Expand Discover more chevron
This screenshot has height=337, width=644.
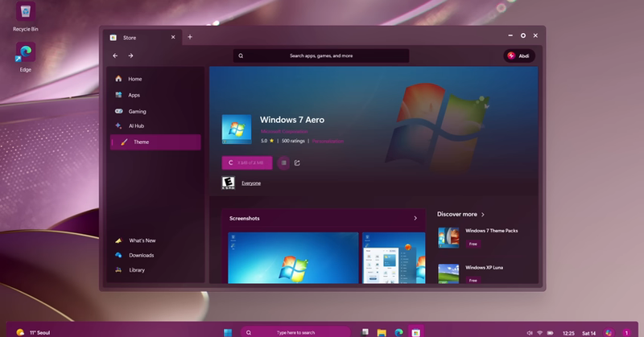[x=483, y=214]
